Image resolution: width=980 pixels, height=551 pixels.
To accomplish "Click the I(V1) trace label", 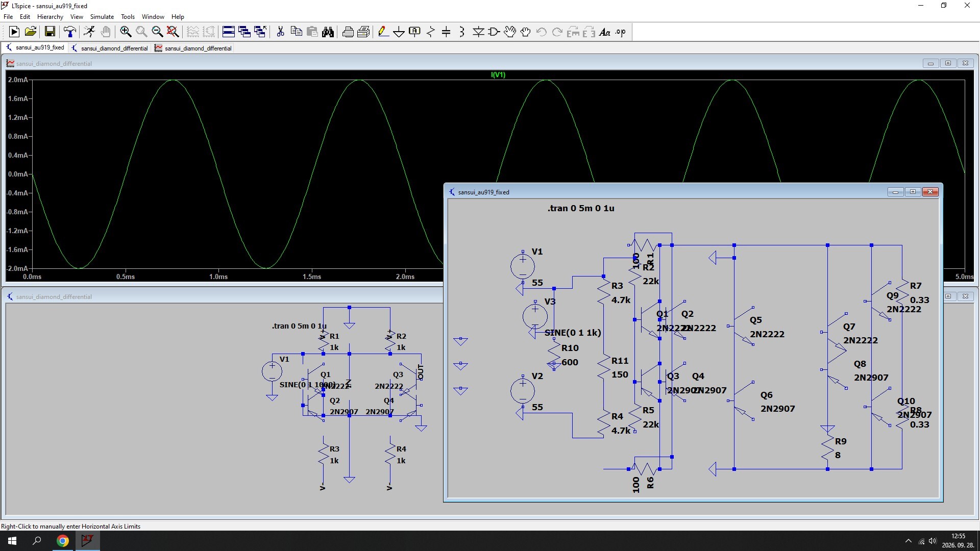I will click(x=498, y=74).
